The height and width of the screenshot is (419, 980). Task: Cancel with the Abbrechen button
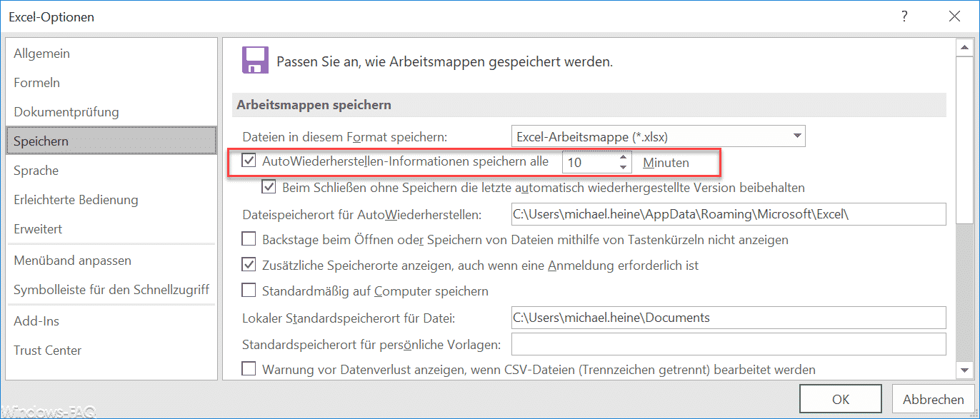point(934,400)
